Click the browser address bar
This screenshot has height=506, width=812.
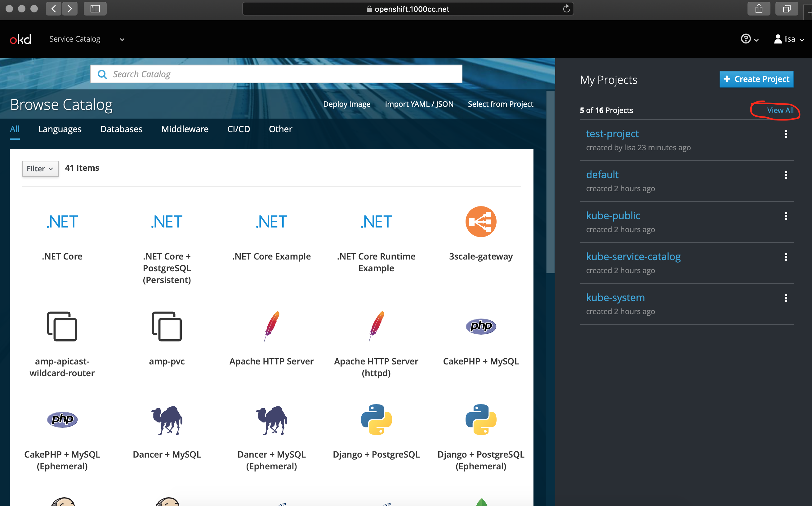(408, 9)
